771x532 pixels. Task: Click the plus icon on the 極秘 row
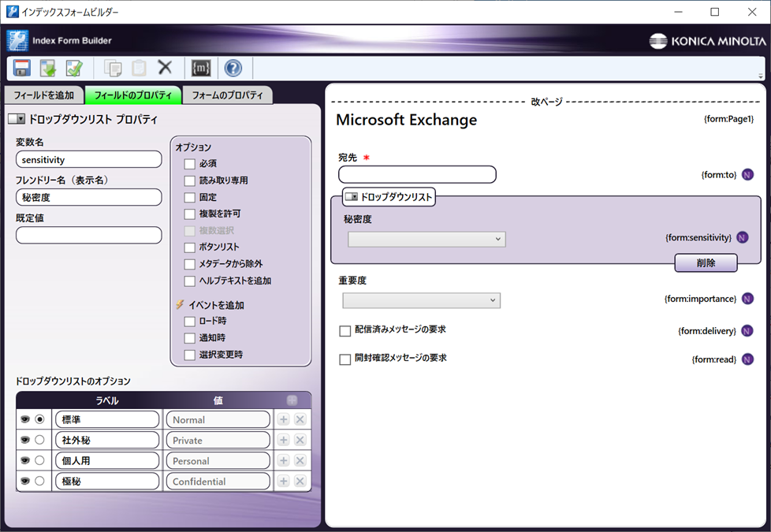pos(283,482)
